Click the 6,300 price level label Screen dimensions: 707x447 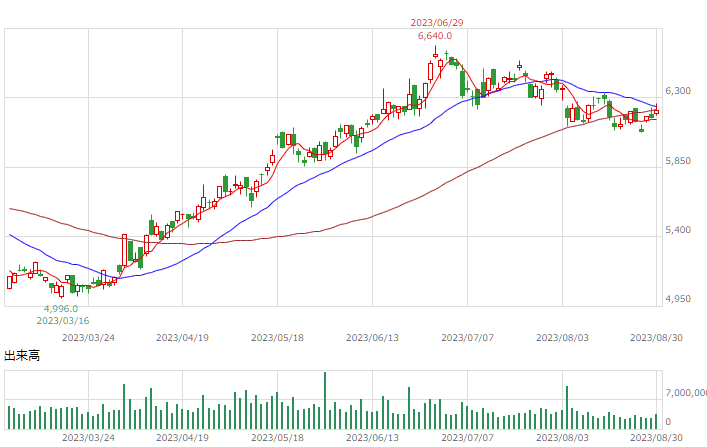point(678,91)
